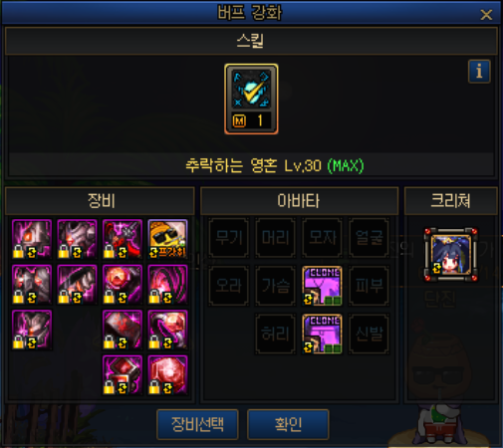Image resolution: width=503 pixels, height=448 pixels.
Task: Select the red-caped character equipment icon
Action: pos(123,239)
